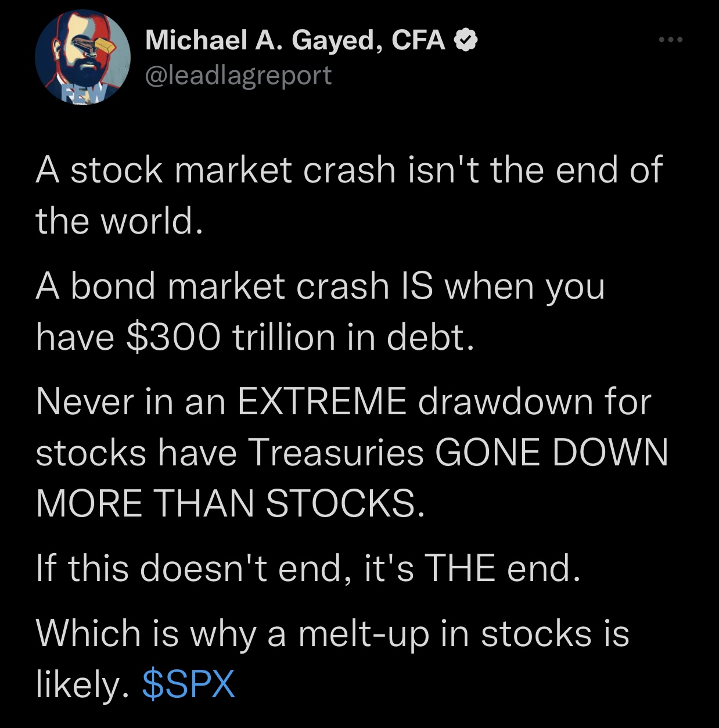The image size is (719, 728).
Task: Click 'the world.' at the first paragraph's end
Action: click(x=120, y=220)
